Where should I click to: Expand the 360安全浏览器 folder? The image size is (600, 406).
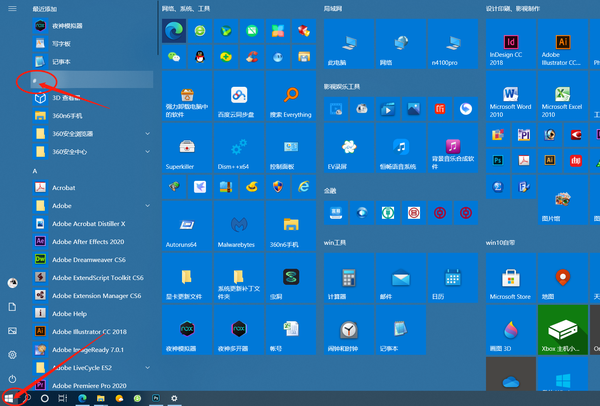(x=80, y=133)
